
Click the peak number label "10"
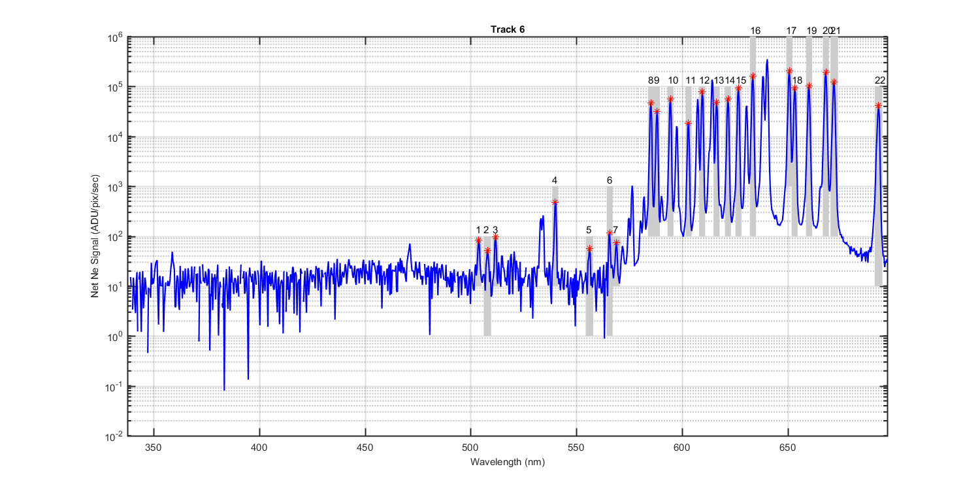673,80
